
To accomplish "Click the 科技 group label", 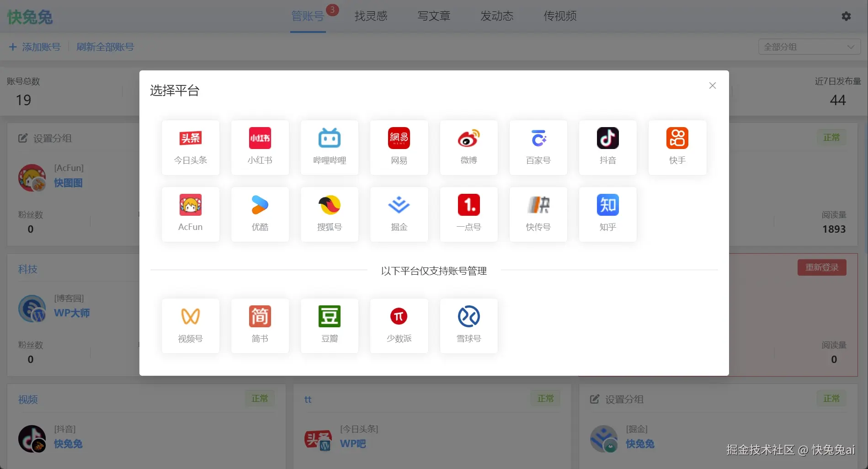I will pyautogui.click(x=28, y=269).
